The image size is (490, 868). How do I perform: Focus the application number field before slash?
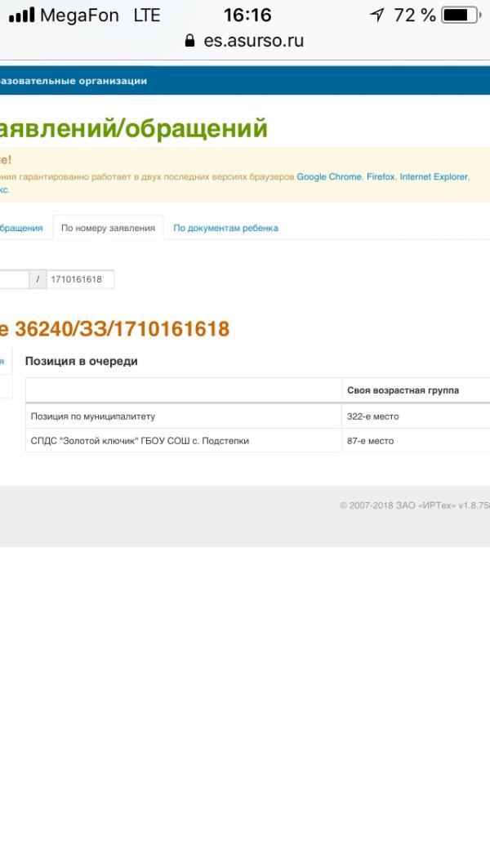[x=13, y=279]
